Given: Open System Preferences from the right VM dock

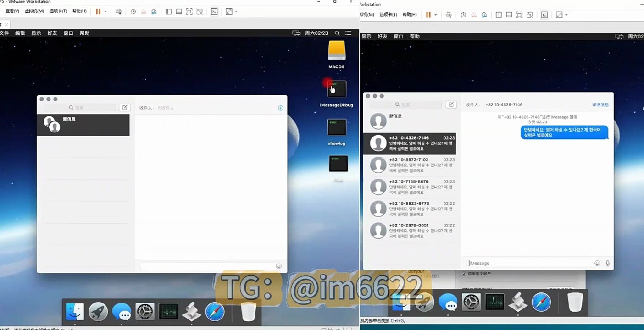Looking at the screenshot, I should (x=471, y=302).
